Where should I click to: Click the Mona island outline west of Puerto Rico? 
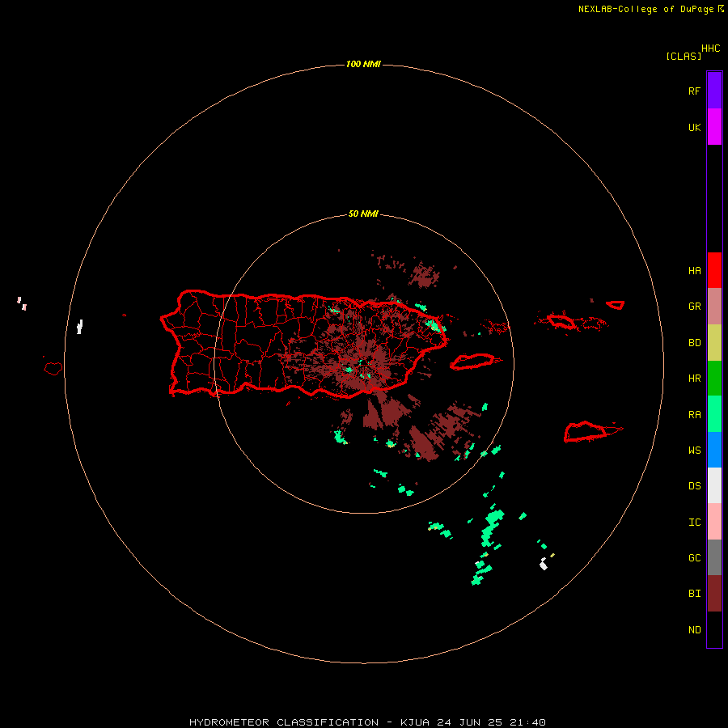coord(53,369)
